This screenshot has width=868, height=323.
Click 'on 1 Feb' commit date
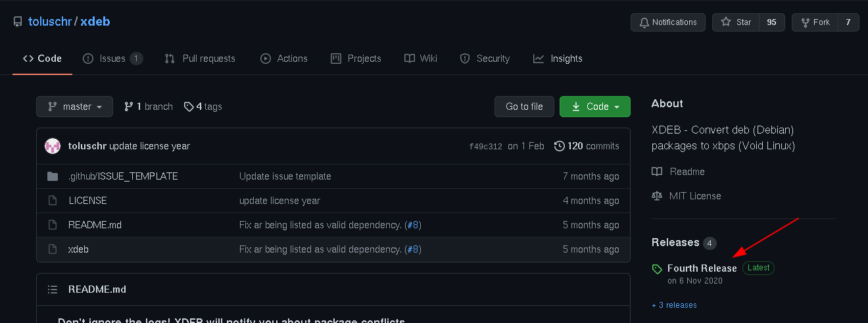(x=526, y=146)
